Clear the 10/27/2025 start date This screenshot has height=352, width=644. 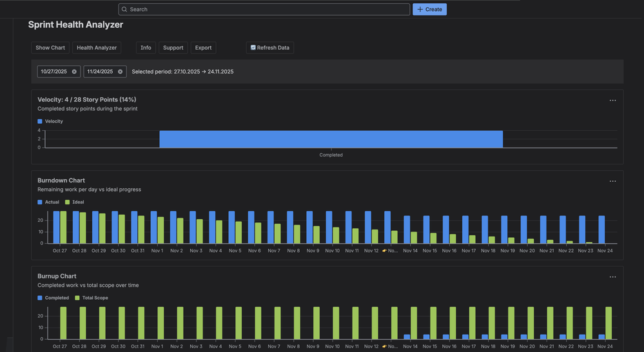click(x=74, y=72)
